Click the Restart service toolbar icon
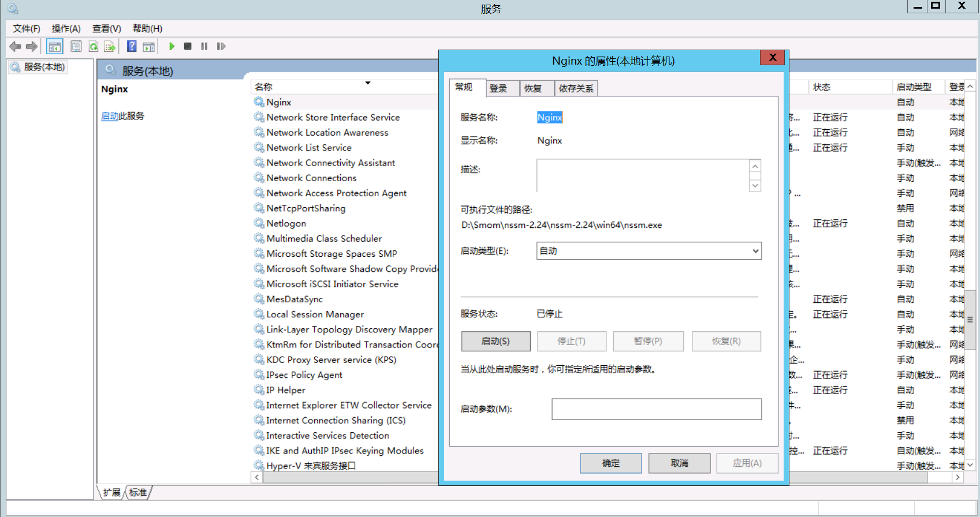Viewport: 980px width, 517px height. [x=221, y=46]
